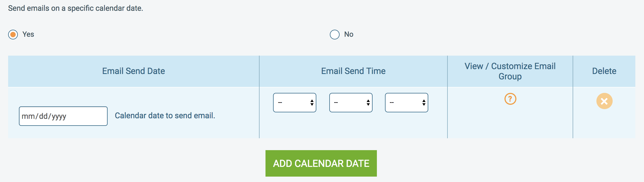Enable sending emails on a specific calendar date
Viewport: 644px width, 182px height.
coord(12,34)
